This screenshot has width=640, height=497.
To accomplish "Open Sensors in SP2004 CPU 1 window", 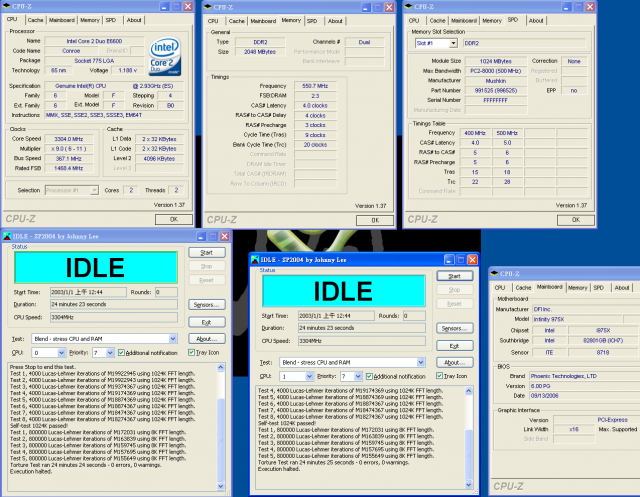I will tap(455, 328).
